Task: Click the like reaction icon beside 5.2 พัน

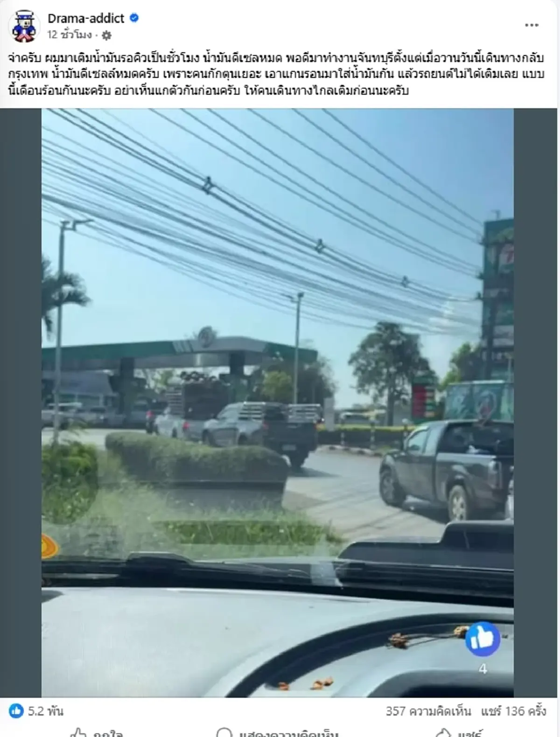Action: (16, 711)
